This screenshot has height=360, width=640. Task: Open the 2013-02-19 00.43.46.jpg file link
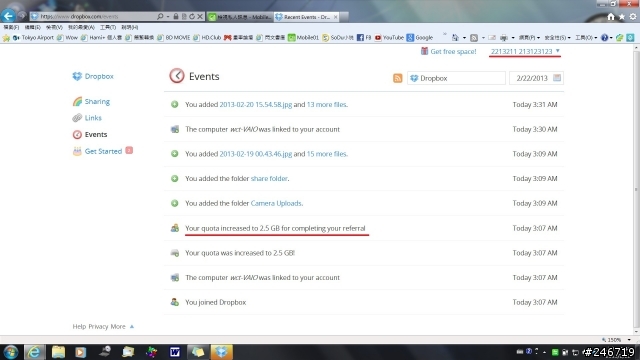(256, 154)
